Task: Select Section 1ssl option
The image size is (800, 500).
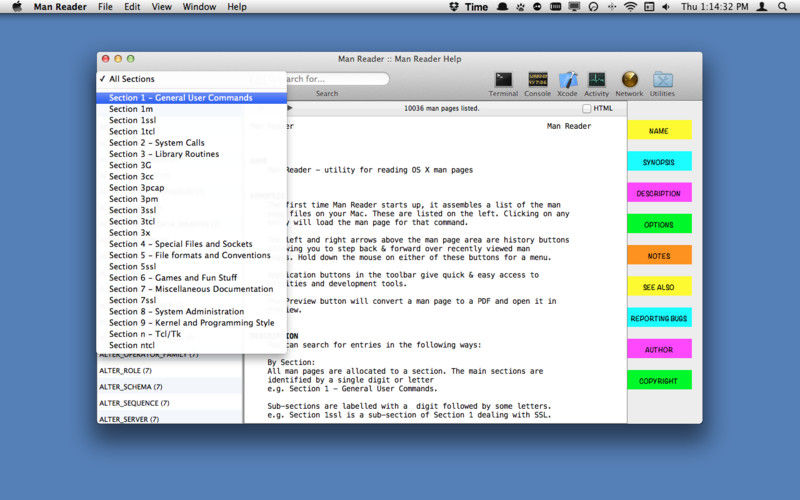Action: [191, 120]
